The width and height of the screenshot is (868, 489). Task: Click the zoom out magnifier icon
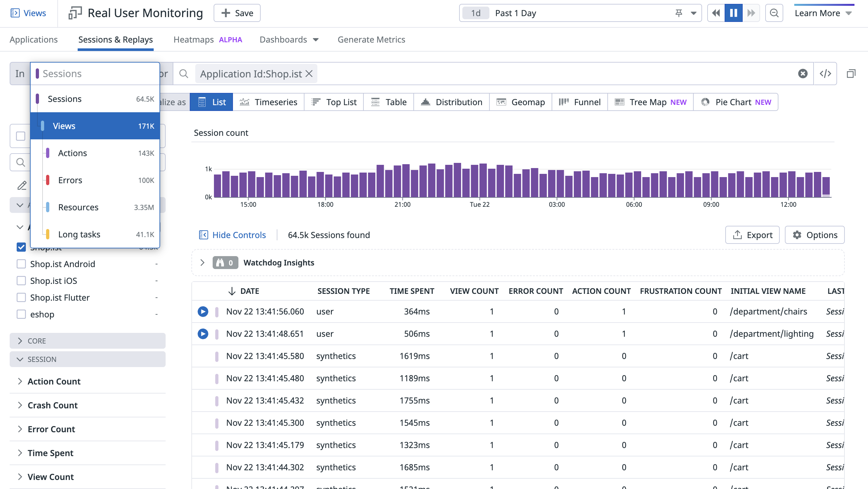pos(774,13)
